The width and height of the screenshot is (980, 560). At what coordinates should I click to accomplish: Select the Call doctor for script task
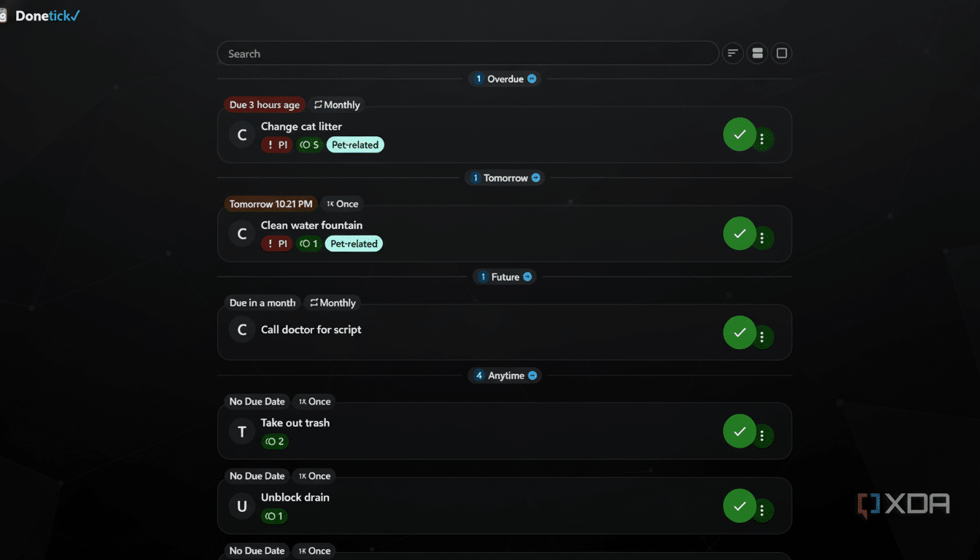coord(311,329)
